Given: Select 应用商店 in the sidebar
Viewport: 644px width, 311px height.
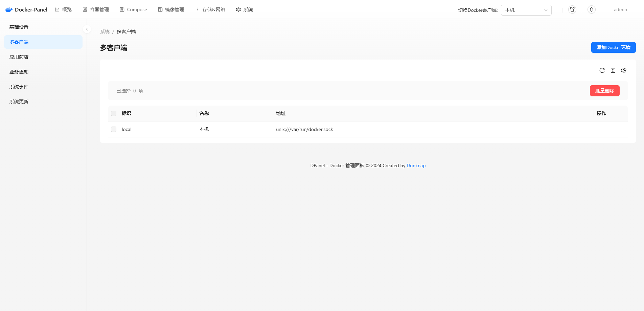Looking at the screenshot, I should point(19,57).
